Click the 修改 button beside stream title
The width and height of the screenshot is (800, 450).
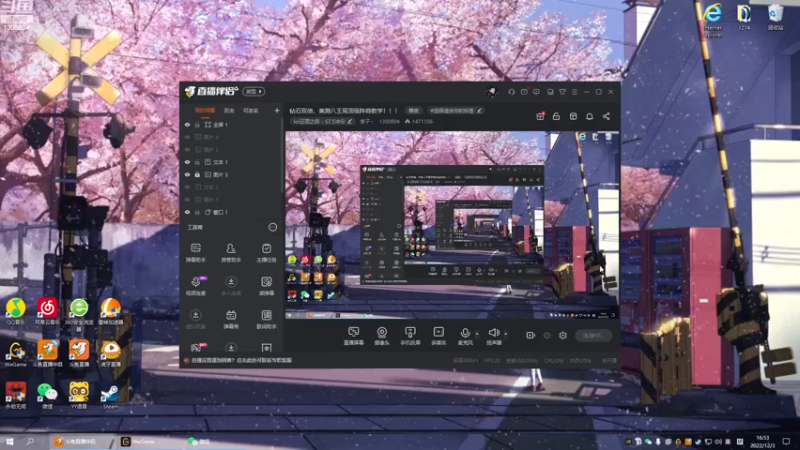413,110
